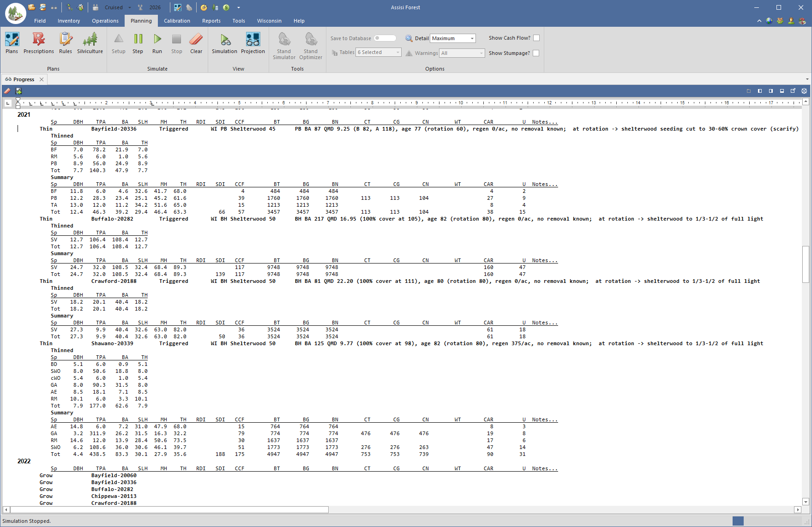Enable the Show Cash Flow checkbox
Image resolution: width=812 pixels, height=527 pixels.
pyautogui.click(x=536, y=38)
